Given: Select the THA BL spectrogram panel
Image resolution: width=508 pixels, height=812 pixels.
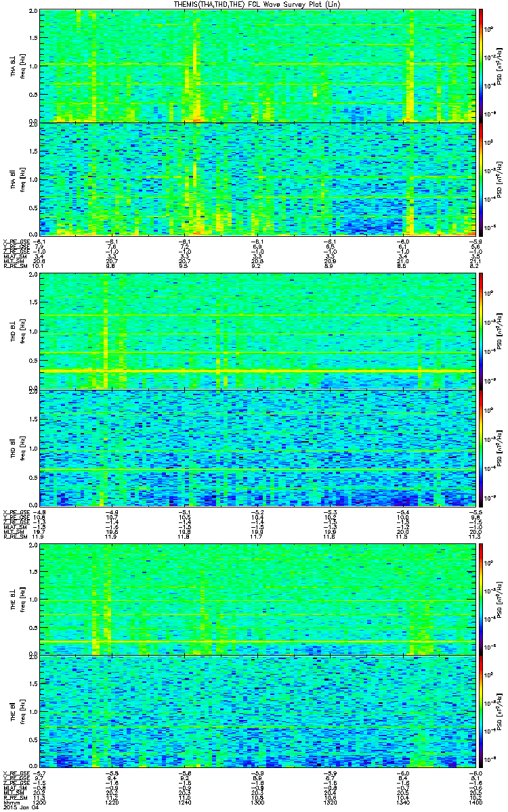Looking at the screenshot, I should point(257,66).
